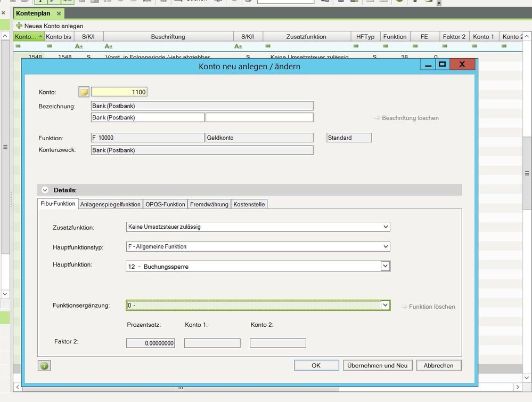Click the horizontal scroll right arrow
The width and height of the screenshot is (532, 402).
pos(518,387)
